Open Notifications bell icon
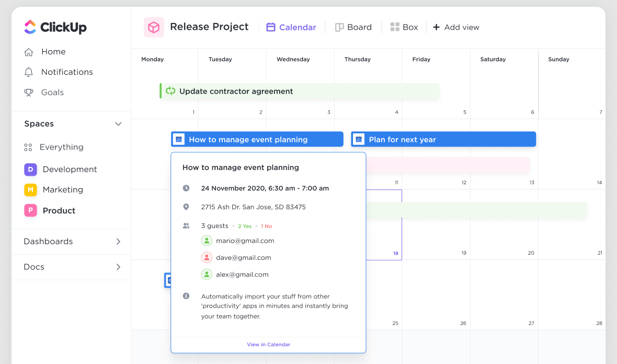 click(x=29, y=72)
